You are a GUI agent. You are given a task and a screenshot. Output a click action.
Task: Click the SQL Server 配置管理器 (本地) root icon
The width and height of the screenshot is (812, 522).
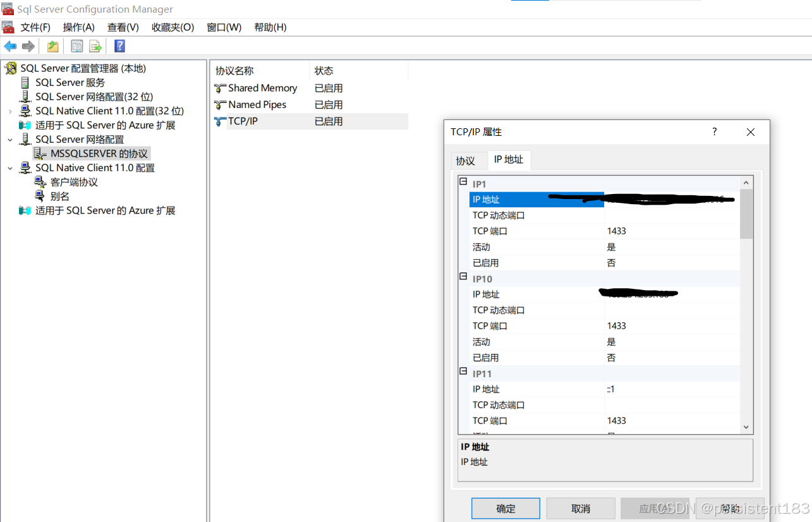[11, 68]
